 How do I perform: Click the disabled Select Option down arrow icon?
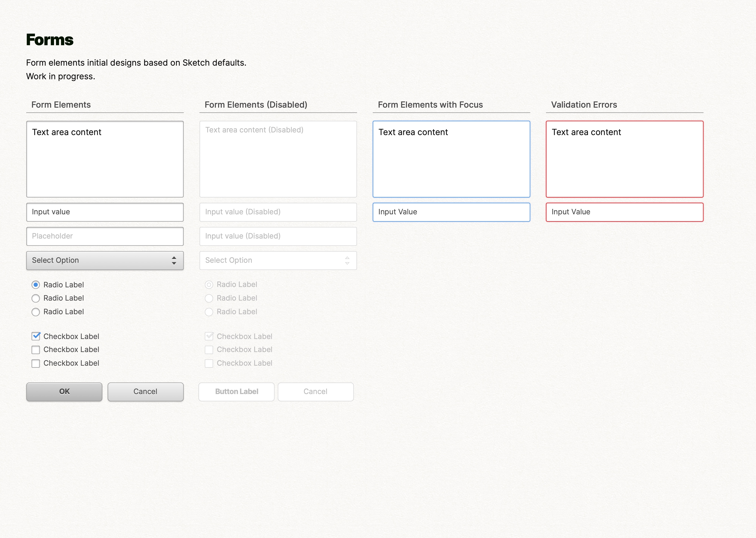click(x=347, y=263)
